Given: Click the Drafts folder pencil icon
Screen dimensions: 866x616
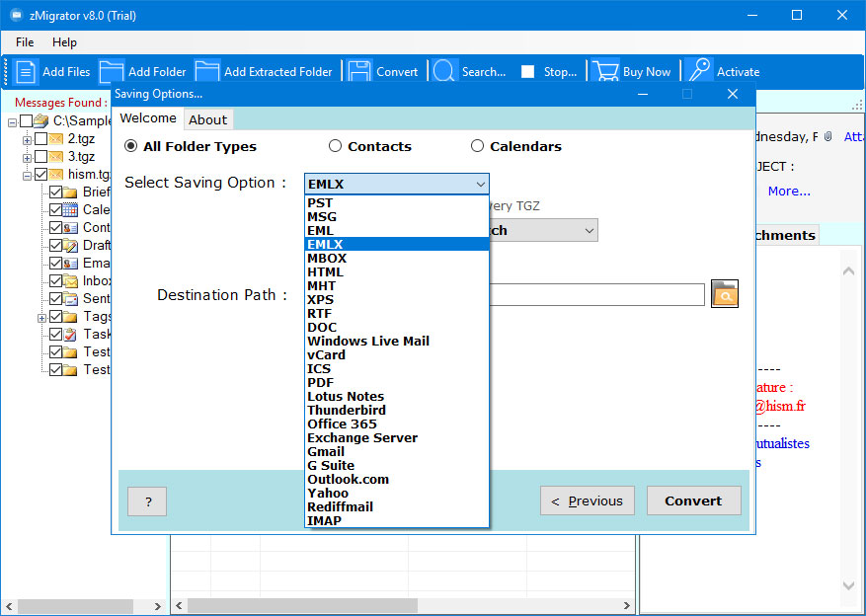Looking at the screenshot, I should [70, 245].
